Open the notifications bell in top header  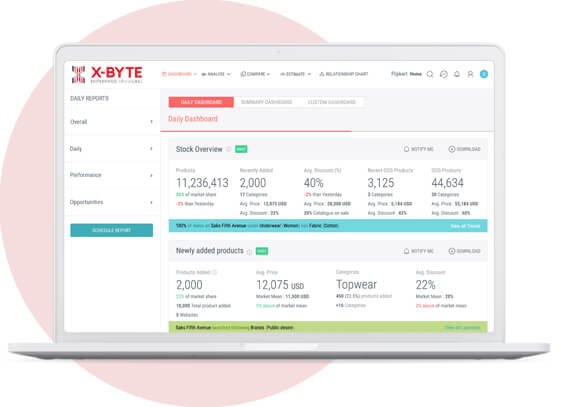pyautogui.click(x=457, y=74)
